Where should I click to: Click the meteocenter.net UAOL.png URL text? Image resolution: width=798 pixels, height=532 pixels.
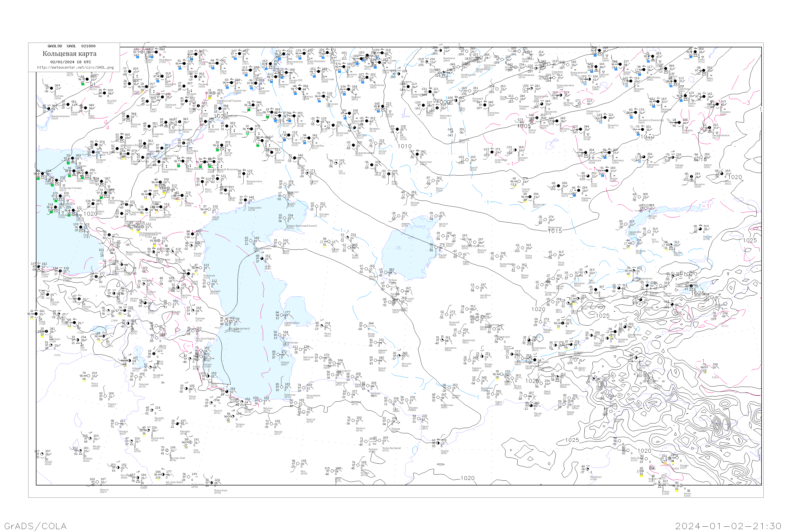click(x=75, y=68)
